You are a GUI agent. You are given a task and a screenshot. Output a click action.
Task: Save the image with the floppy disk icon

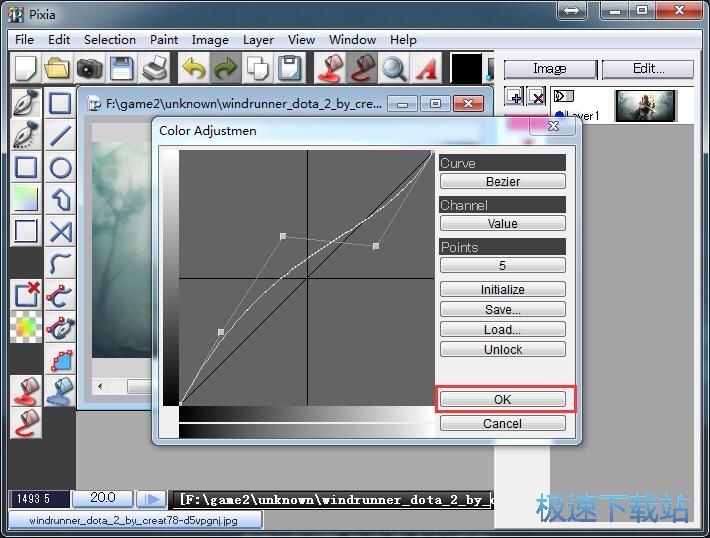pos(122,68)
